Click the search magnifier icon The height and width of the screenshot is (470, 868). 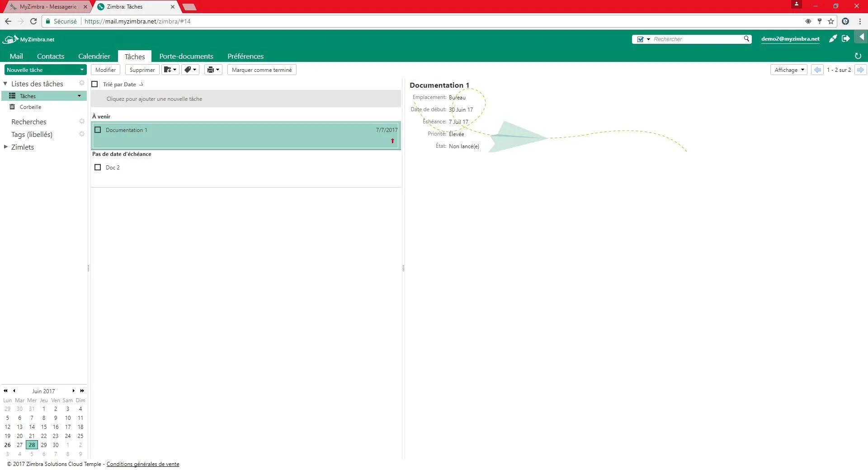[x=746, y=39]
